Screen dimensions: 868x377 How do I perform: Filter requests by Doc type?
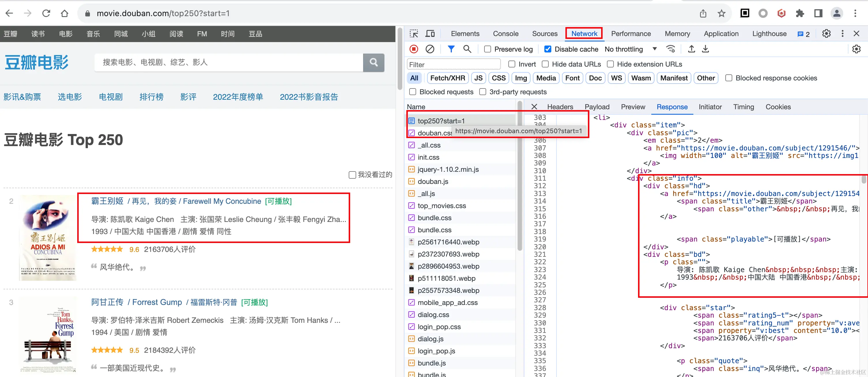[x=595, y=78]
